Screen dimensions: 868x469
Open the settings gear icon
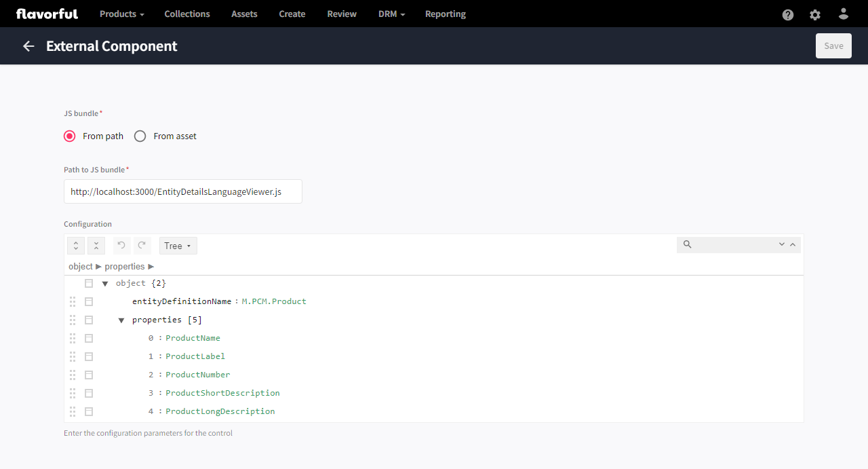pos(814,14)
